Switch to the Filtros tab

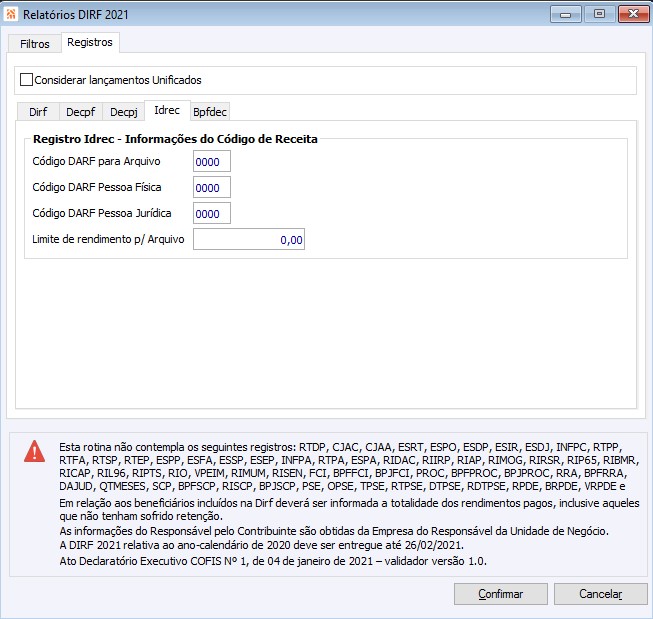tap(35, 43)
